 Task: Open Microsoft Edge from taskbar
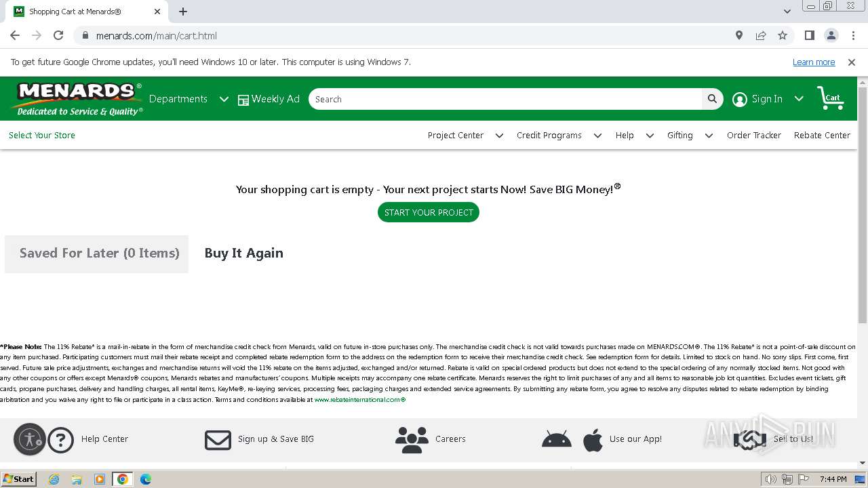pyautogui.click(x=145, y=479)
